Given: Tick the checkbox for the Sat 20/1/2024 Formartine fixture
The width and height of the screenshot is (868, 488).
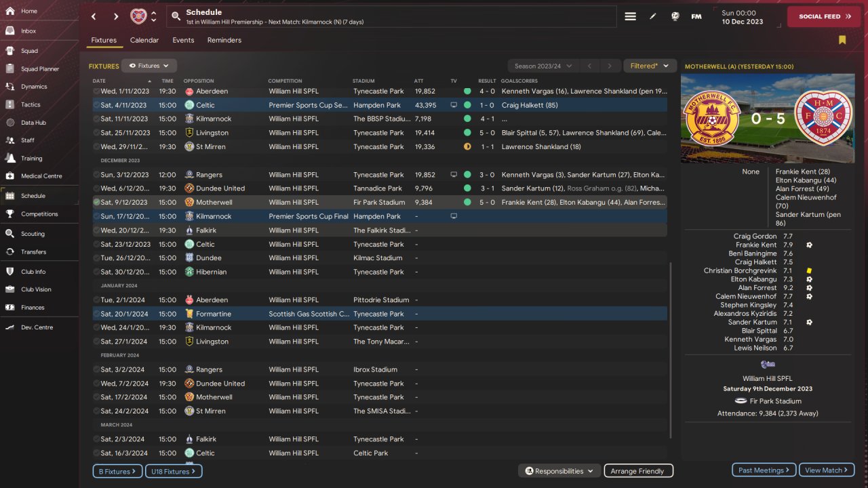Looking at the screenshot, I should click(x=96, y=314).
